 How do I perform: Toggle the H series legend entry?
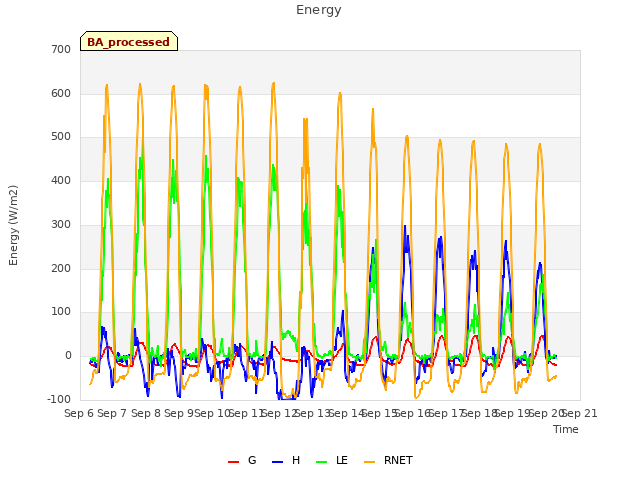coord(286,460)
